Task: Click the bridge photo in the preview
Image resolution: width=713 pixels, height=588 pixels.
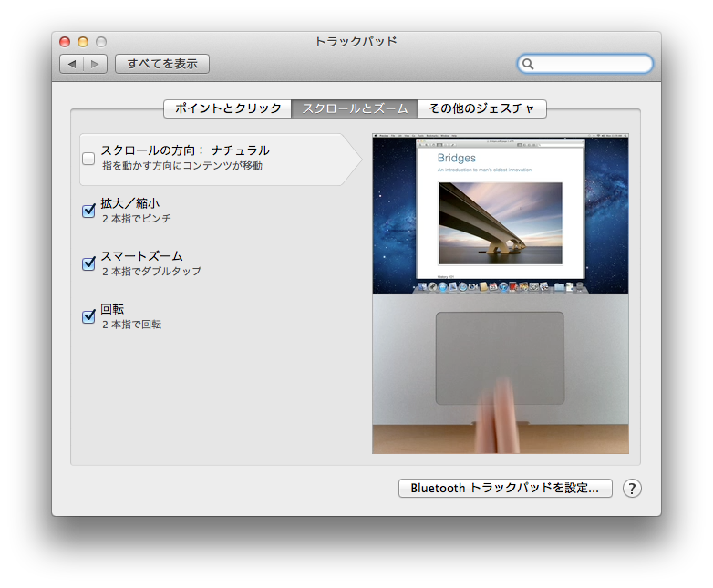Action: click(x=500, y=222)
